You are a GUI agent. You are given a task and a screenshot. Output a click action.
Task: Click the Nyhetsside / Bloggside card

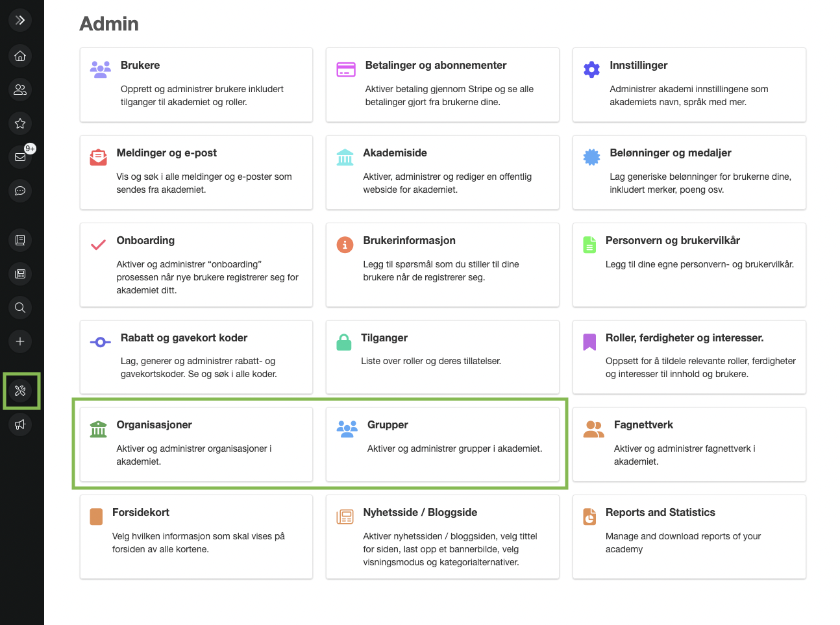442,536
